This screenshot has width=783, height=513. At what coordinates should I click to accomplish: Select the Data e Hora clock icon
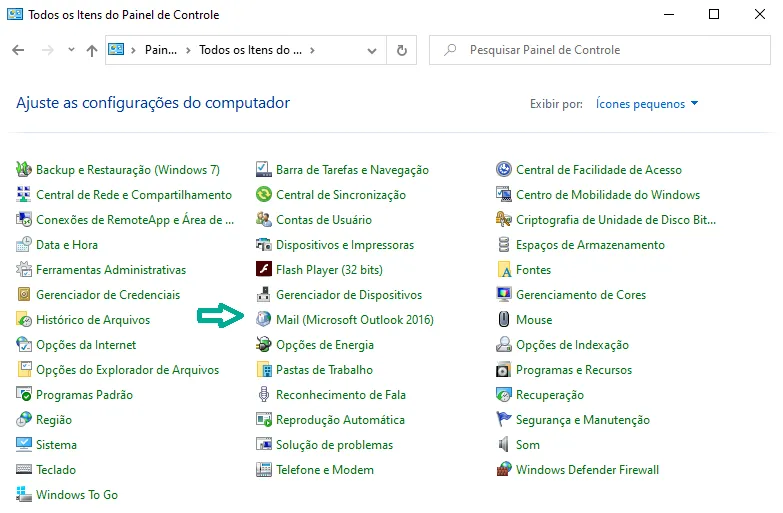(x=23, y=244)
